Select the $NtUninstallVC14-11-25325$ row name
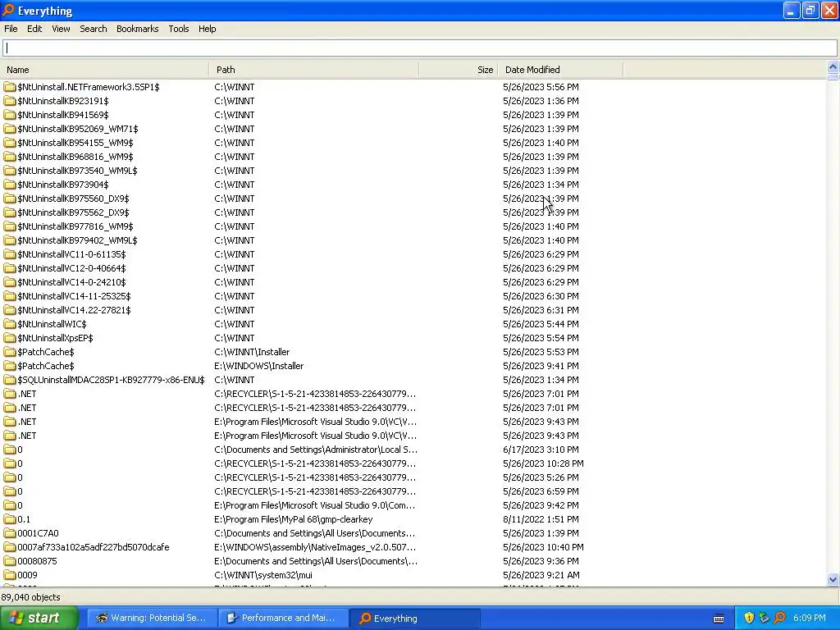 [74, 295]
